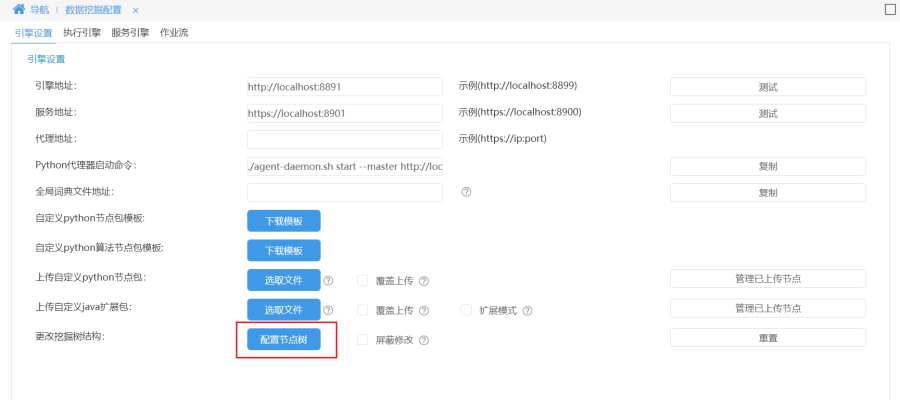Open help icon beside 全局词典文件地址 field
The height and width of the screenshot is (400, 900).
coord(466,192)
